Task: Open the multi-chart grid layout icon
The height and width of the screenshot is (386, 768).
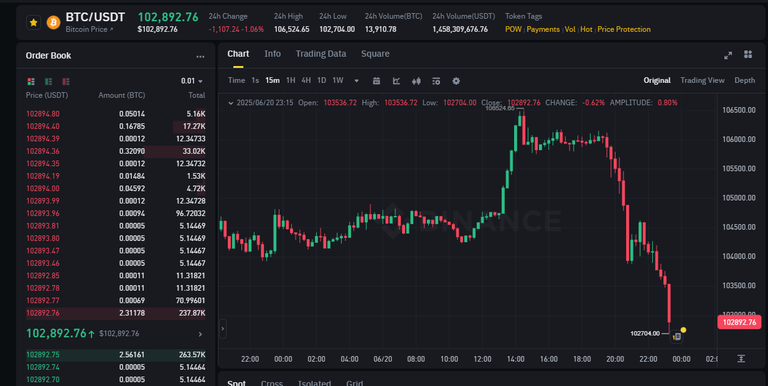Action: click(x=748, y=54)
